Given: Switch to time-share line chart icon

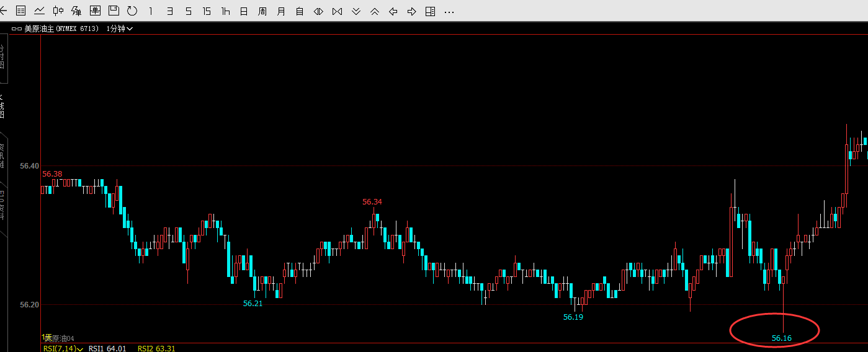Looking at the screenshot, I should point(39,11).
